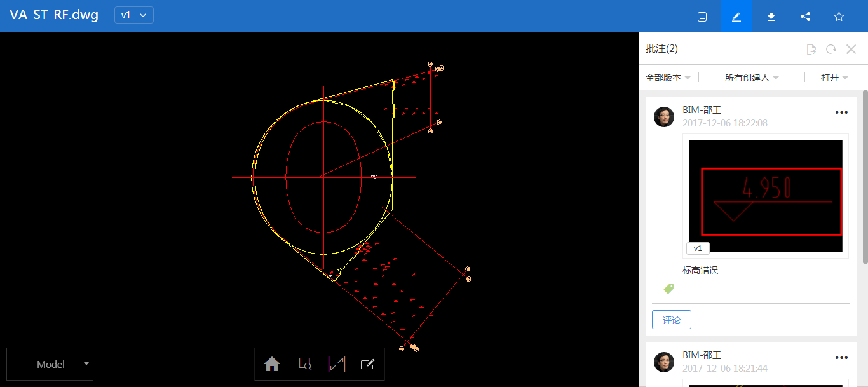This screenshot has height=387, width=868.
Task: Reset view with the Home icon
Action: (x=272, y=364)
